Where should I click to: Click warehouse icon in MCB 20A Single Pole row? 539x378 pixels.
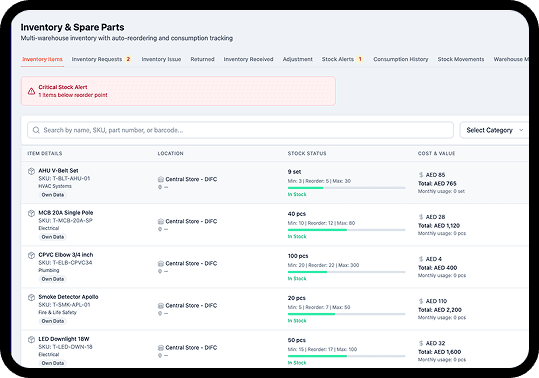161,221
